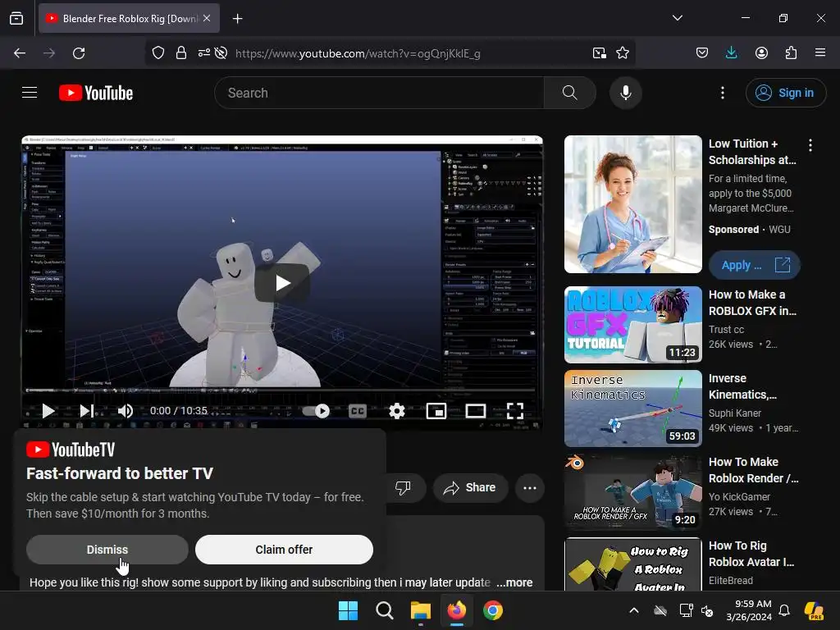
Task: Switch to theater mode
Action: click(x=475, y=411)
